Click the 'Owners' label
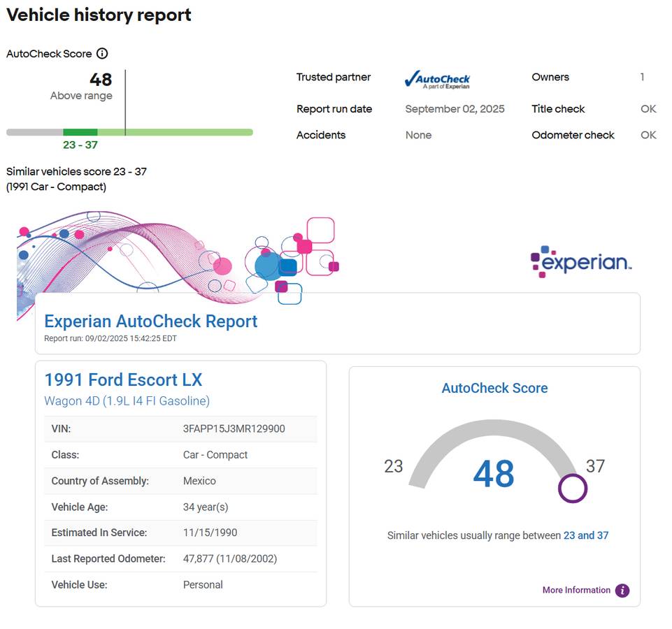 (550, 77)
